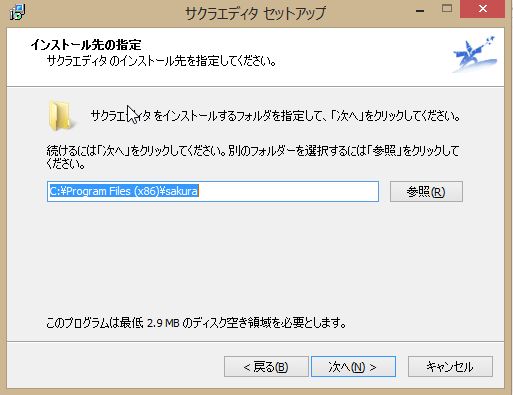Go back with the < 戻る(B) button
Viewport: 513px width, 395px height.
coord(266,367)
